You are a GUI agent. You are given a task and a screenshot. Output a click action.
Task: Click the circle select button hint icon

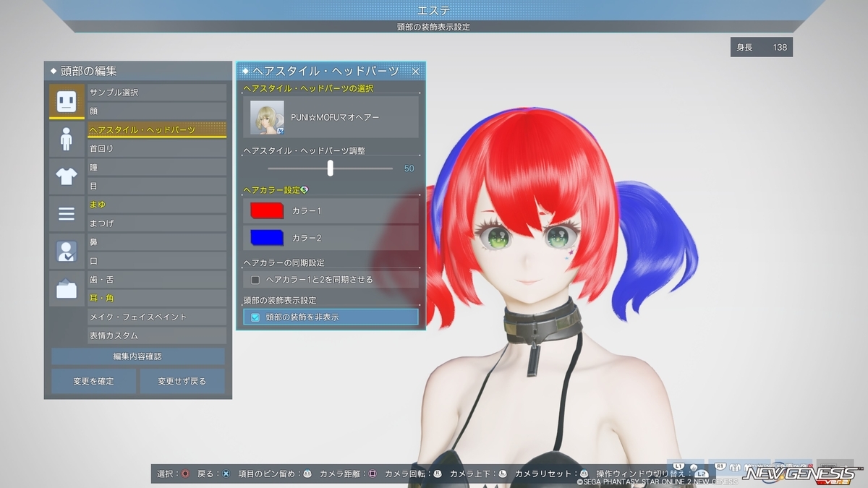click(185, 474)
